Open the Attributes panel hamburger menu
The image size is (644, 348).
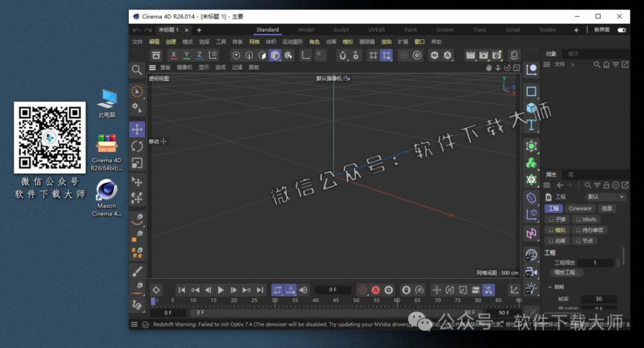547,185
